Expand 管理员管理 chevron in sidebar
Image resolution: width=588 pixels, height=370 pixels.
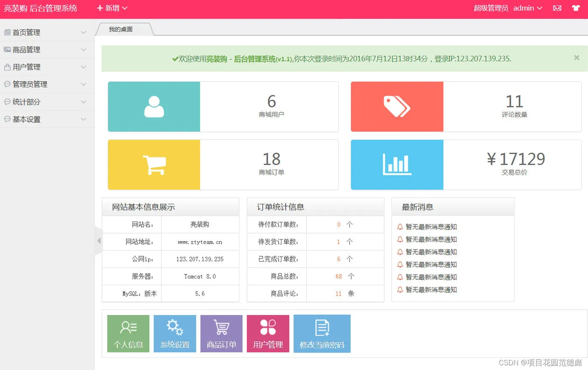coord(84,84)
